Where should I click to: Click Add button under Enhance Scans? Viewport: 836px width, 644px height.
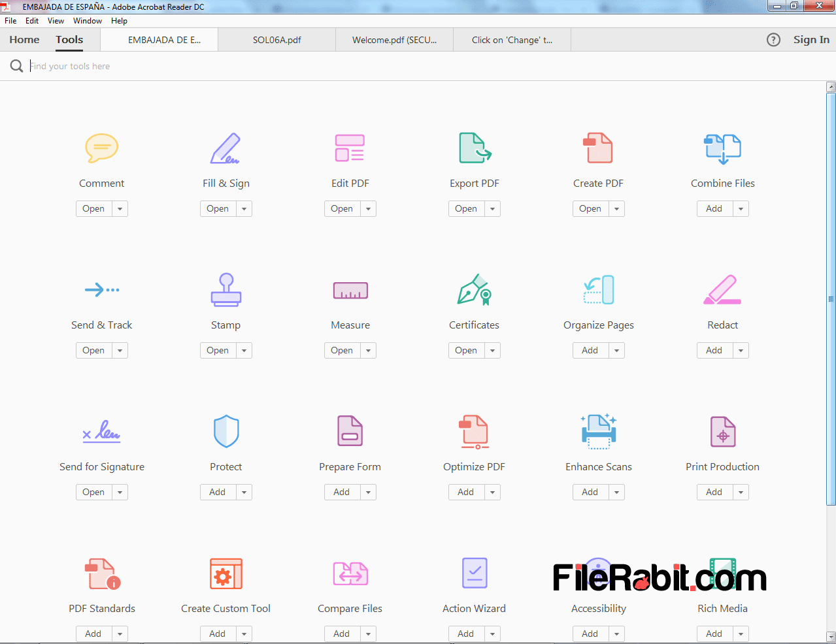(590, 492)
